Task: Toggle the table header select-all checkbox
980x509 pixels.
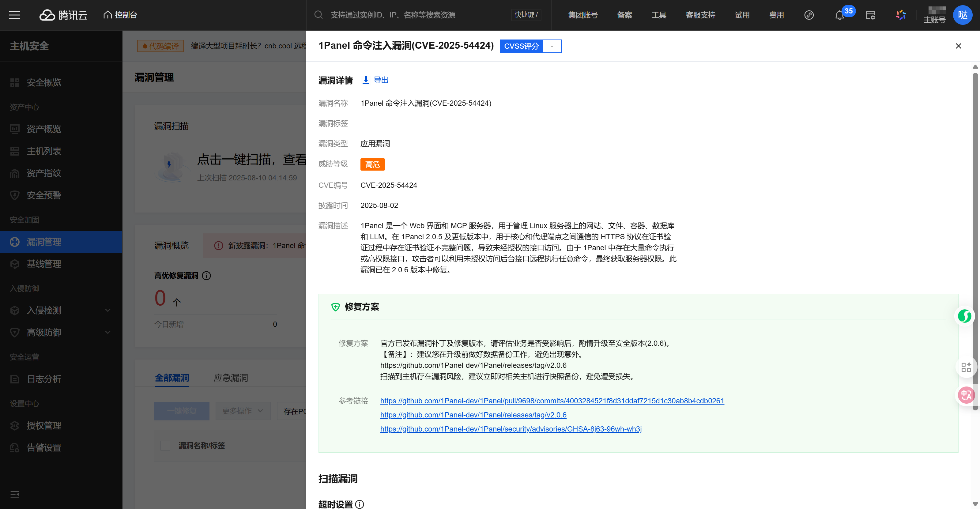Action: (165, 446)
